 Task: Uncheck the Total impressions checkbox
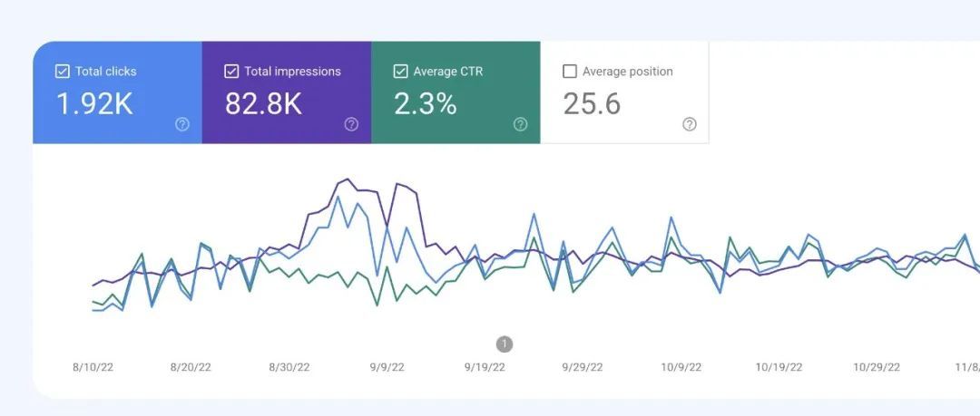[x=231, y=72]
